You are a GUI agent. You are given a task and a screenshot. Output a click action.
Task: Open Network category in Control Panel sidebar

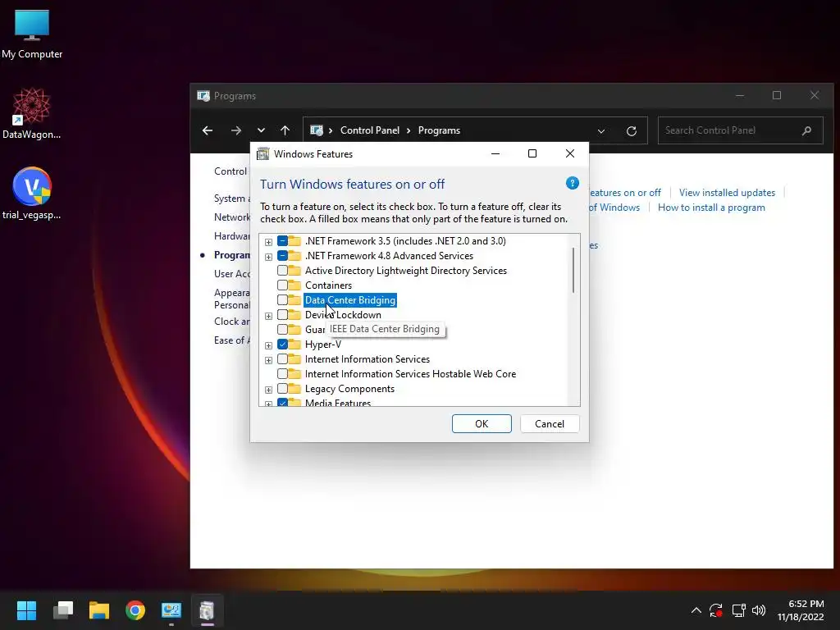pos(232,217)
